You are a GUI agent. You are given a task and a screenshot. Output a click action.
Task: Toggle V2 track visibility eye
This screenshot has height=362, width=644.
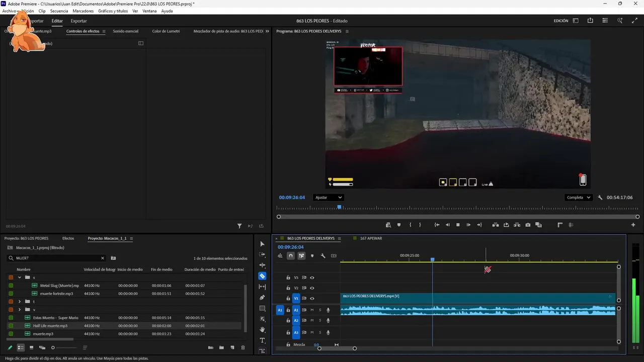pos(312,288)
